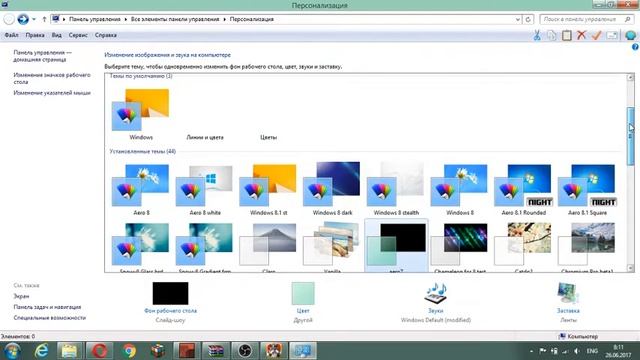The image size is (640, 360).
Task: Select the default Windows theme
Action: pyautogui.click(x=141, y=114)
